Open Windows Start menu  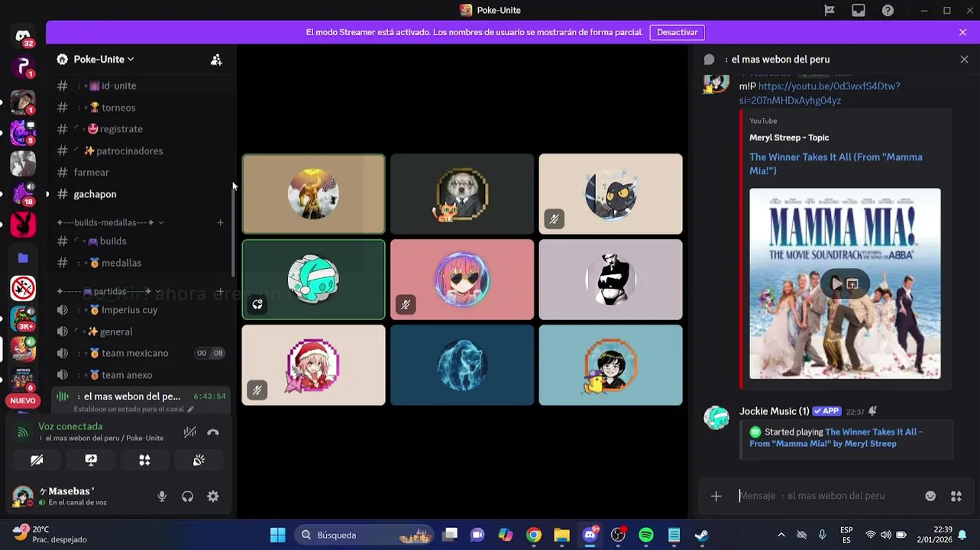[277, 535]
